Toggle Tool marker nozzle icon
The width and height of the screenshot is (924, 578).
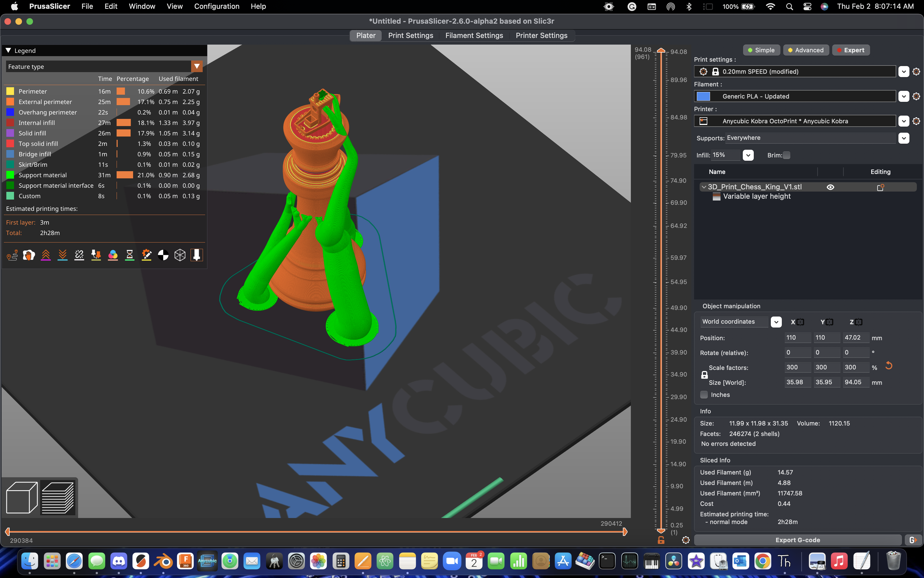tap(197, 255)
